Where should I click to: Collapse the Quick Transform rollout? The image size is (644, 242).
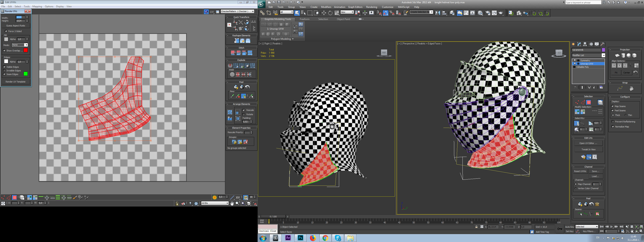point(228,17)
